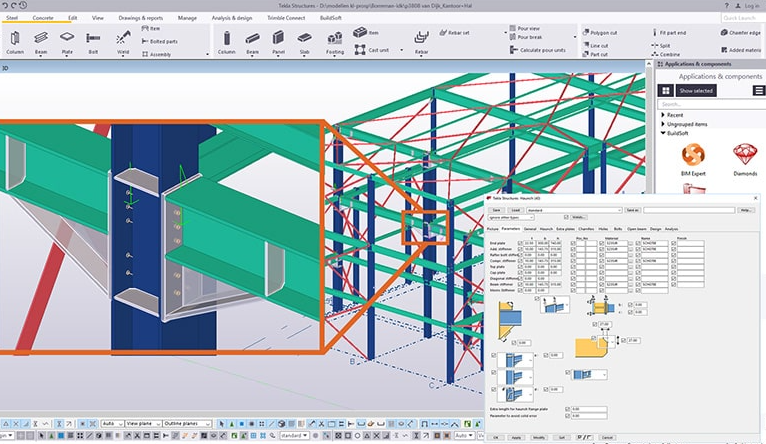Choose the Bolt tool in ribbon
The height and width of the screenshot is (444, 766).
[93, 40]
